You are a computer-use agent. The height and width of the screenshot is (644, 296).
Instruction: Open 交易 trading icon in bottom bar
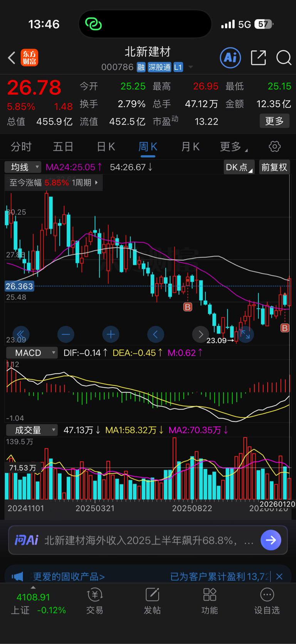95,595
